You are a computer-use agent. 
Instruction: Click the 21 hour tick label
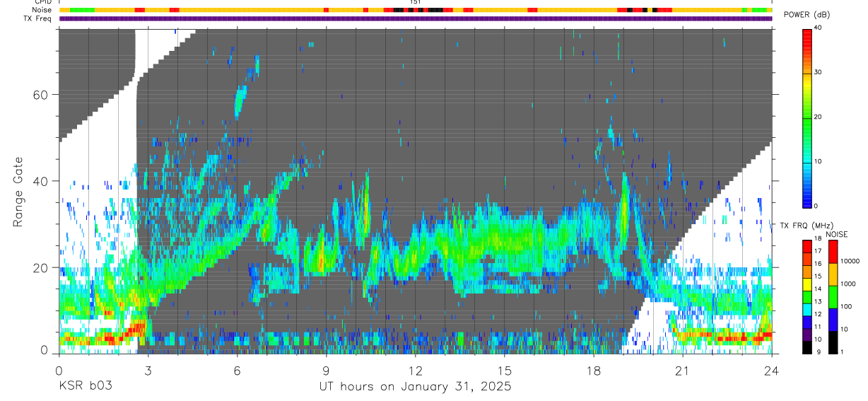pyautogui.click(x=682, y=370)
